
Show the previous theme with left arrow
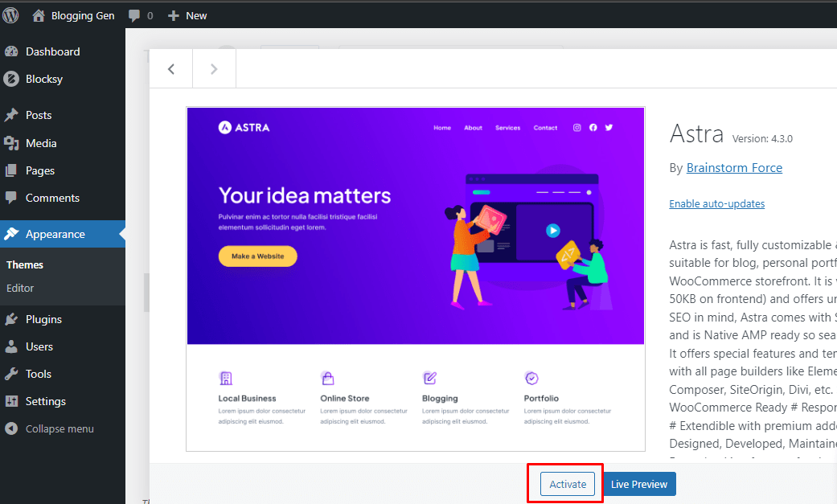[x=170, y=68]
